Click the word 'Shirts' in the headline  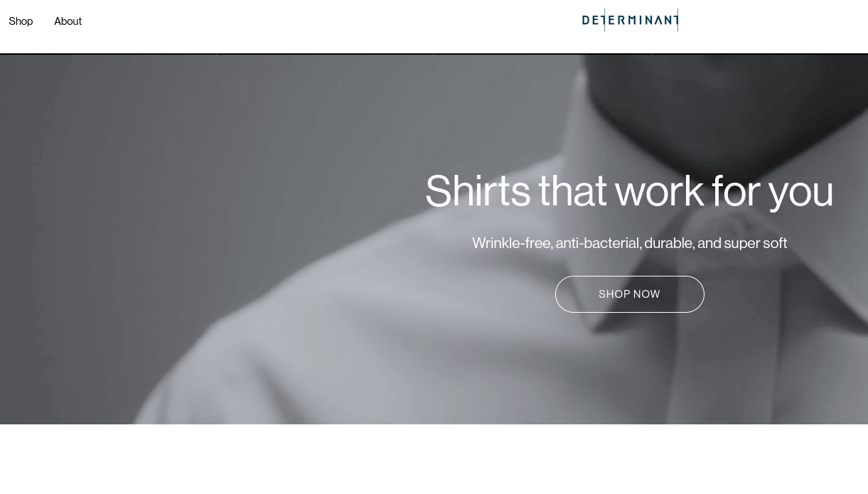(478, 190)
